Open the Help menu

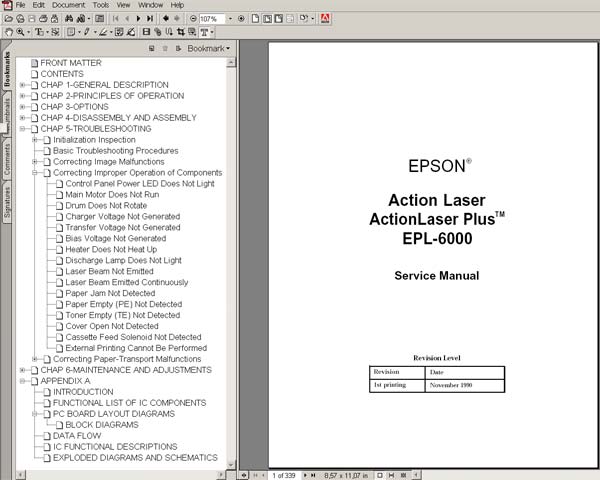pos(177,5)
